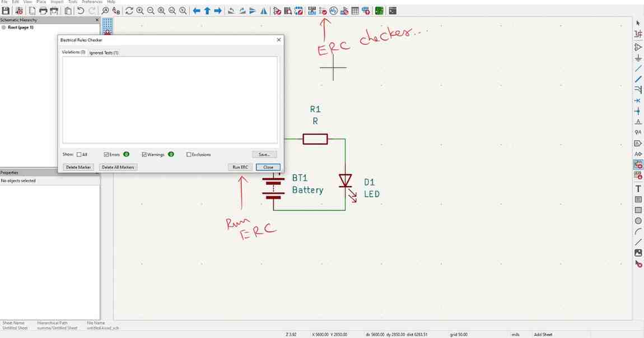The height and width of the screenshot is (338, 644).
Task: Click the Delete All Markers button
Action: [118, 167]
